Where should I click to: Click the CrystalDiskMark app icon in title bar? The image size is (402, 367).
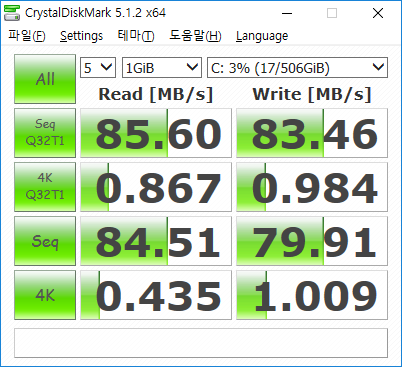(12, 13)
